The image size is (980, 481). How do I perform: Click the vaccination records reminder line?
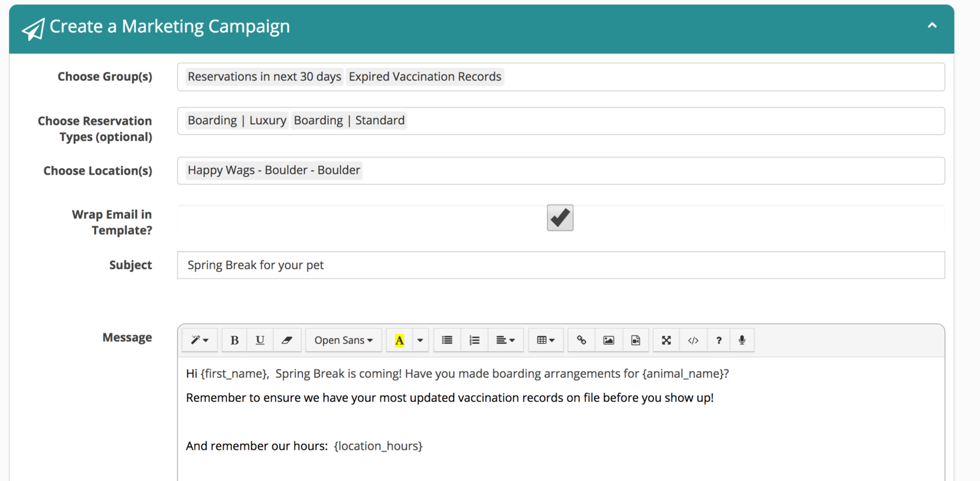point(449,397)
